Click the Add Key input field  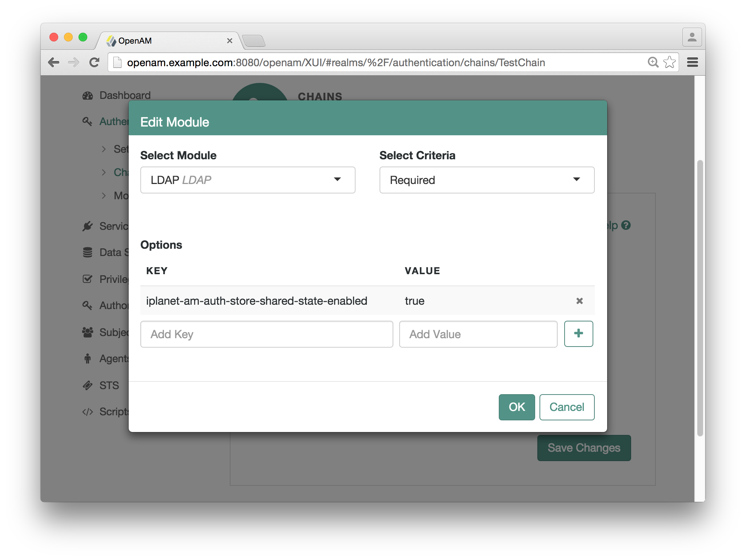coord(266,334)
